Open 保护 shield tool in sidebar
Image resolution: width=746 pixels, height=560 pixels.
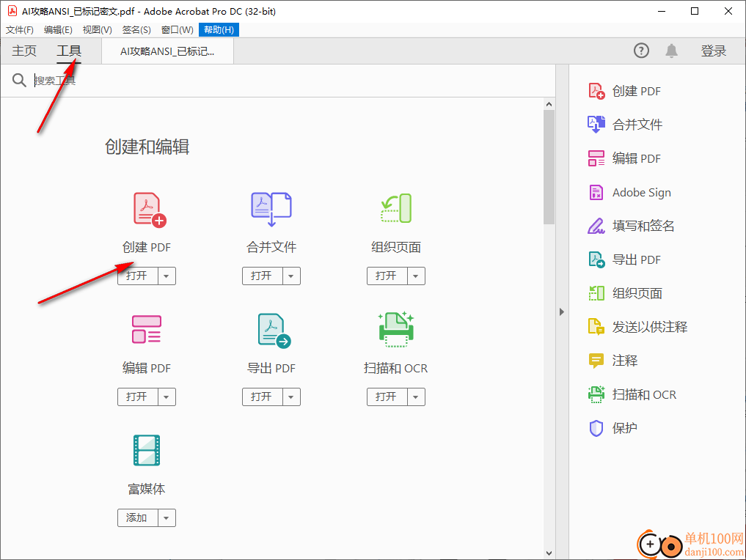pos(612,428)
